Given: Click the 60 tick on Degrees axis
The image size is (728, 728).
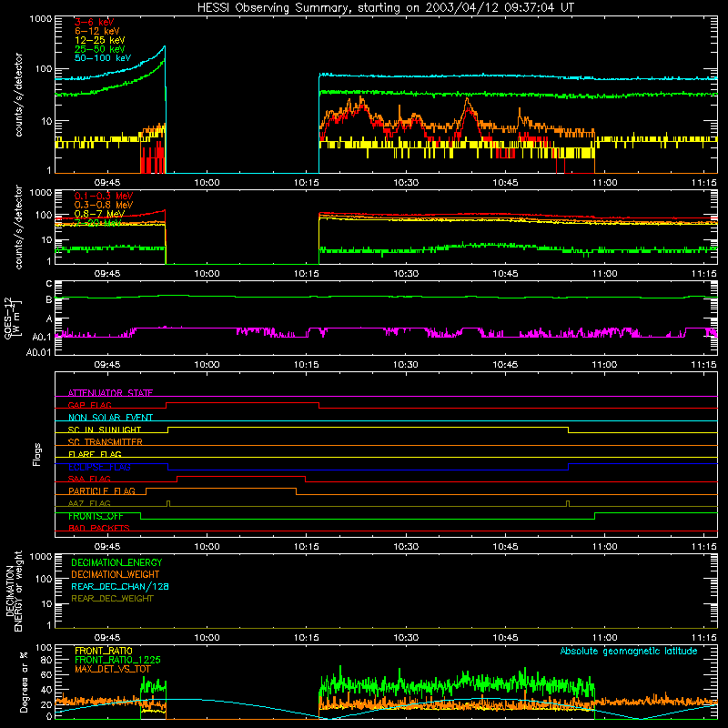Looking at the screenshot, I should (46, 675).
